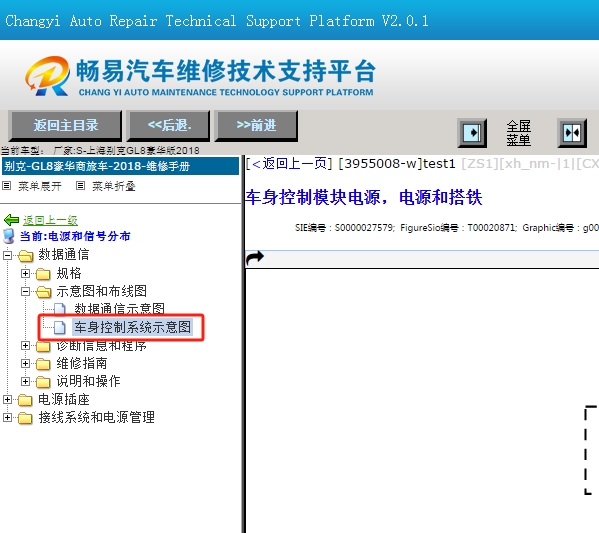Expand the 接线系统和电源管理 folder node
599x533 pixels.
(7, 418)
